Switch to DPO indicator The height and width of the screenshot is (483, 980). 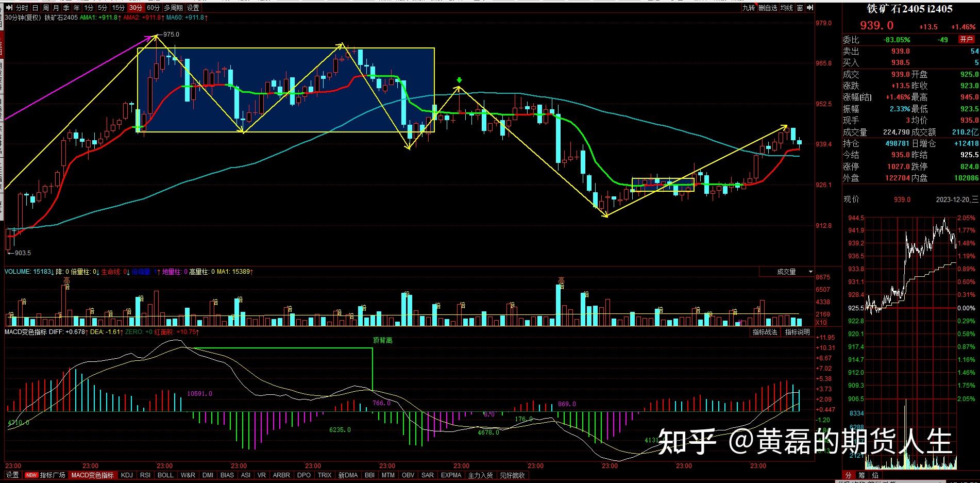304,475
